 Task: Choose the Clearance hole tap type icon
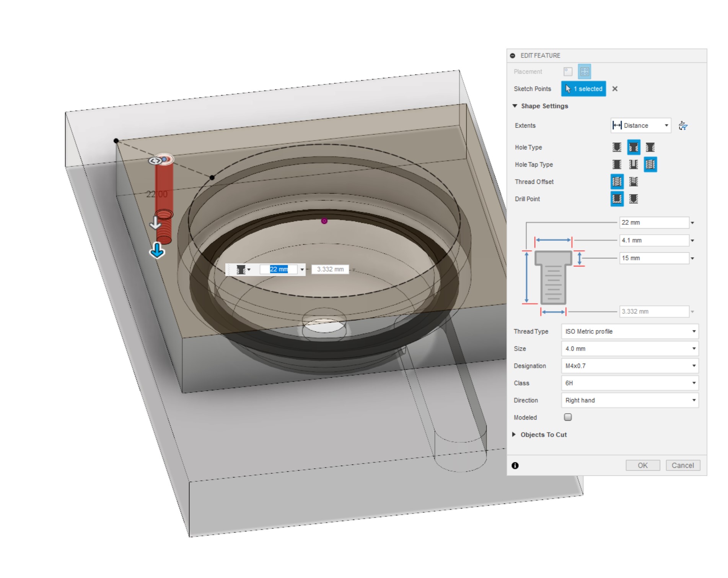point(634,164)
